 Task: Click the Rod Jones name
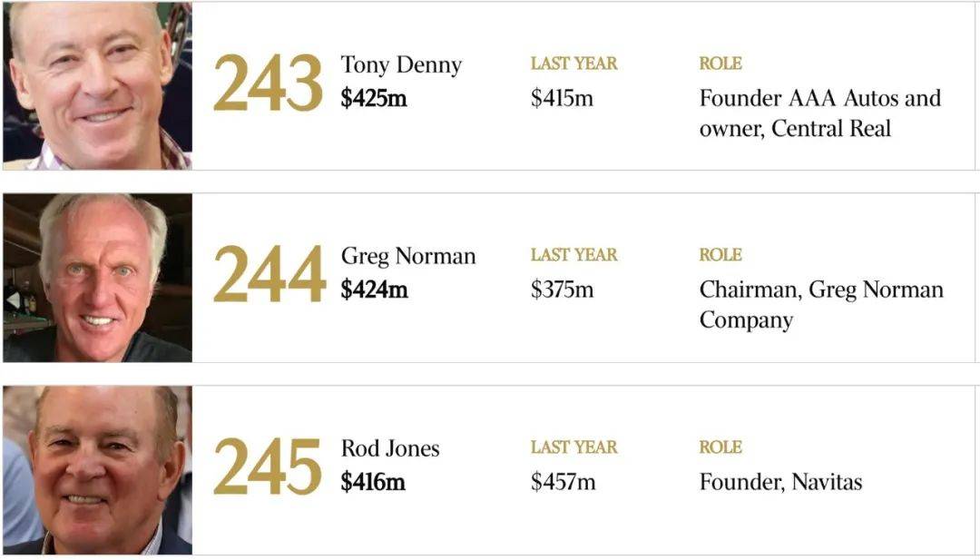tap(390, 448)
